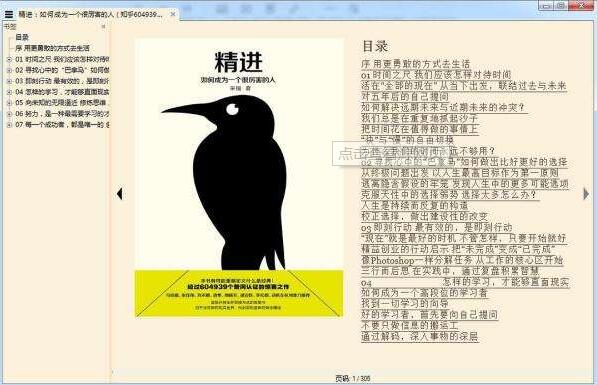Switch to the 精进 book tab

point(91,14)
